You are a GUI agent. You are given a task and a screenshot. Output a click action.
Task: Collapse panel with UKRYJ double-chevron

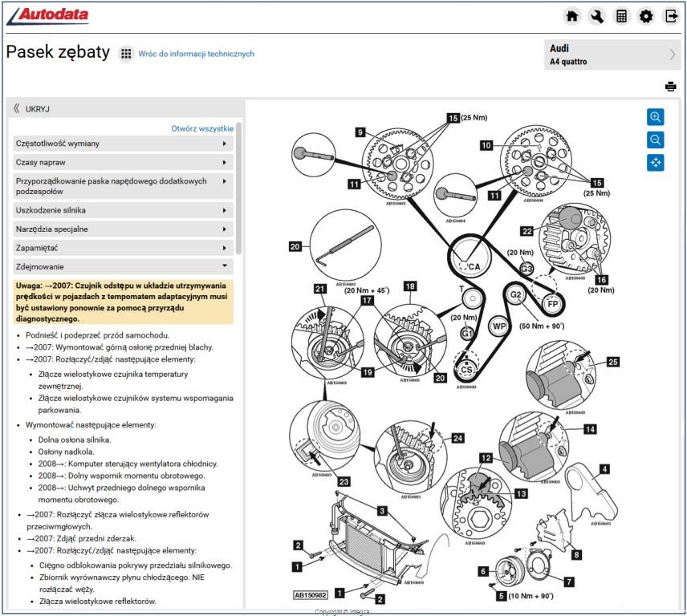31,108
